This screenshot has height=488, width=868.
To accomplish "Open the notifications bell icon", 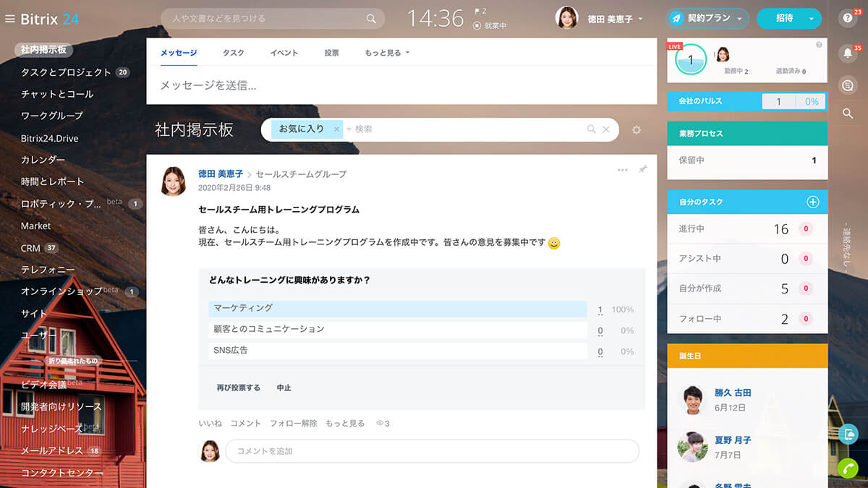I will click(x=848, y=53).
